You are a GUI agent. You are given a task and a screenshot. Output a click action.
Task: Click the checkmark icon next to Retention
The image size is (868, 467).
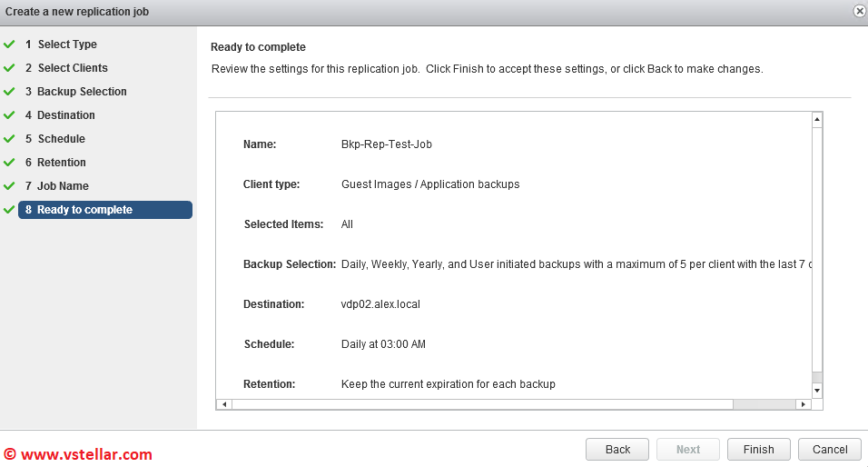pyautogui.click(x=9, y=163)
